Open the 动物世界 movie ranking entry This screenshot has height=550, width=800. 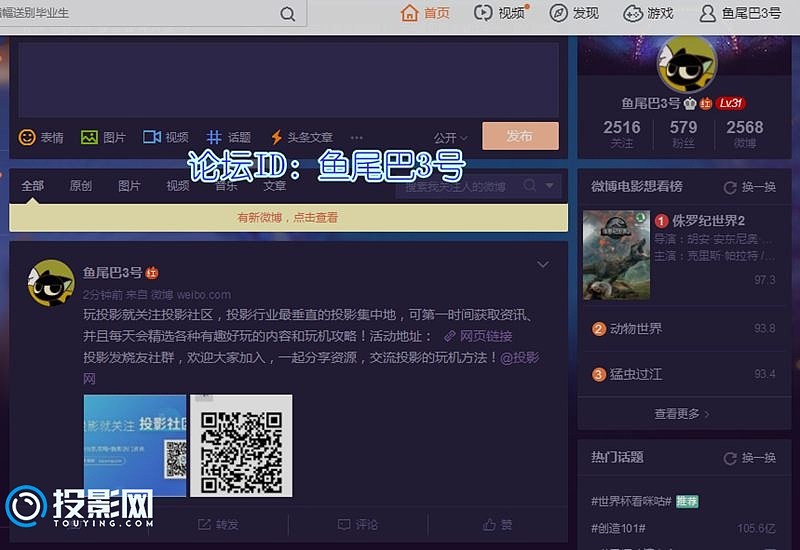point(636,329)
